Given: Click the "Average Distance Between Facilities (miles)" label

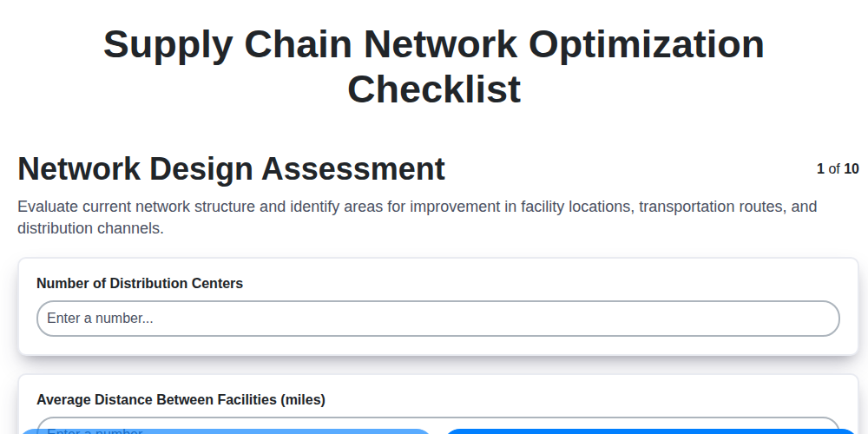Looking at the screenshot, I should tap(181, 399).
